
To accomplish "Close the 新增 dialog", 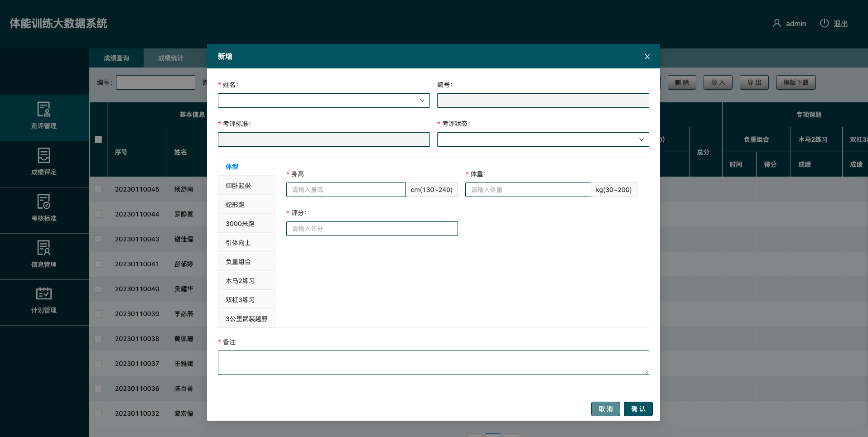I will [647, 57].
